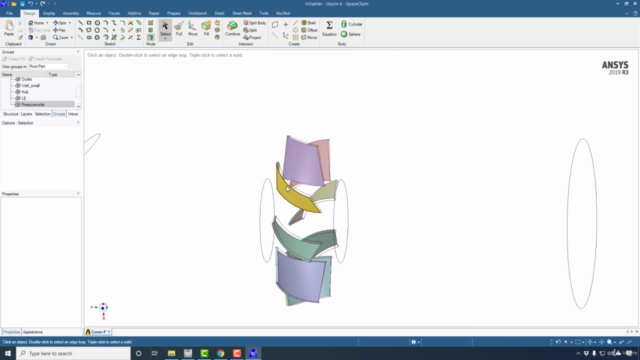Switch to Section mode icon
This screenshot has height=360, width=640.
(151, 30)
